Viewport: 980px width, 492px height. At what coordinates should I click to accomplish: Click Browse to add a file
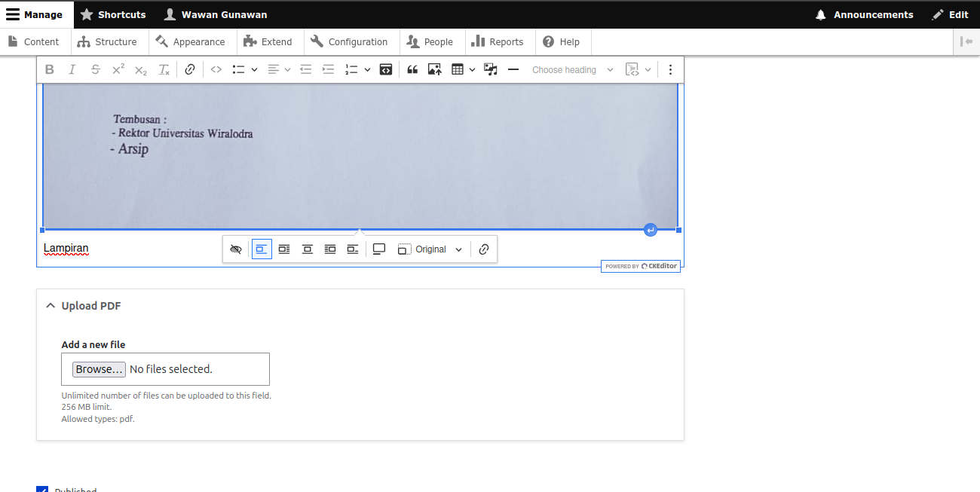99,369
